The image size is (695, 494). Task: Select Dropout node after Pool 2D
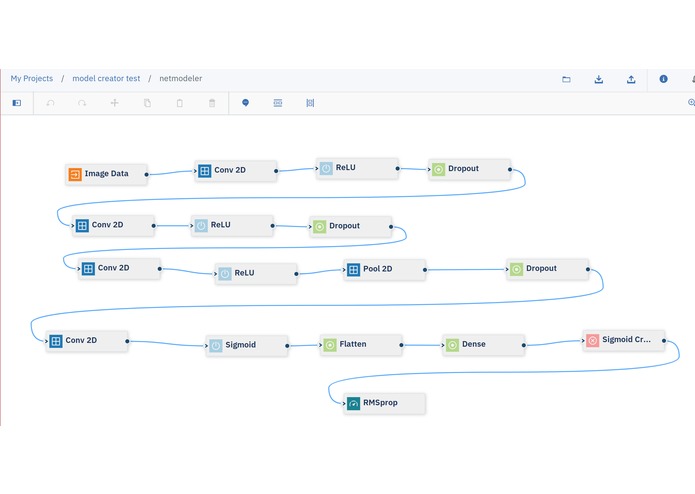pos(548,269)
